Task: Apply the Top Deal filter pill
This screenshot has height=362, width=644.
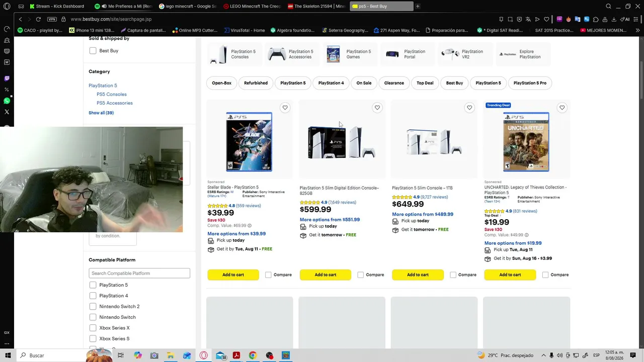Action: point(425,83)
